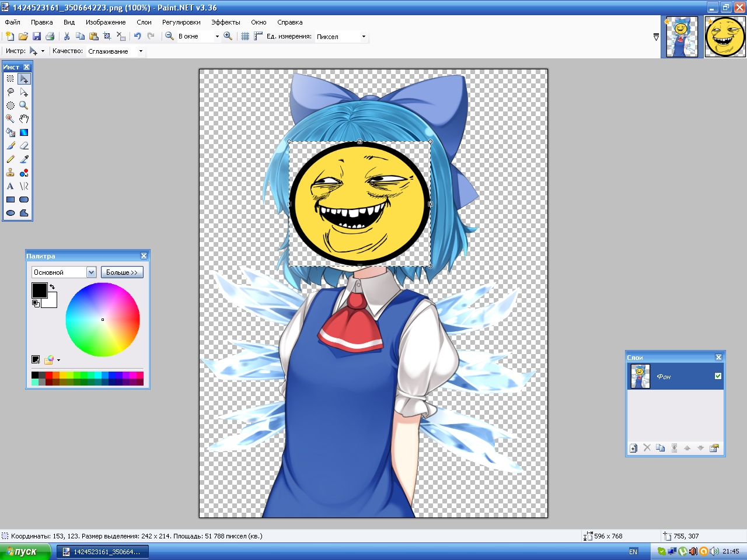Select the Paint Bucket tool
747x560 pixels.
click(11, 132)
